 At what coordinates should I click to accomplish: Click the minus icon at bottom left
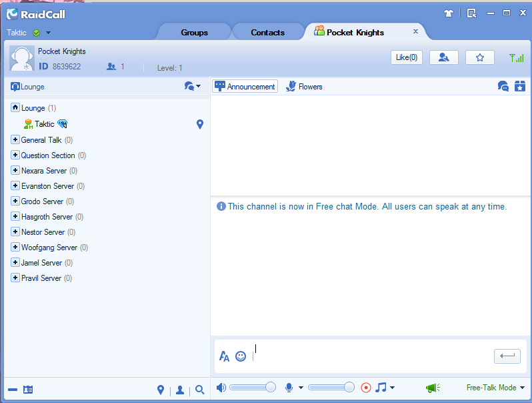tap(13, 390)
